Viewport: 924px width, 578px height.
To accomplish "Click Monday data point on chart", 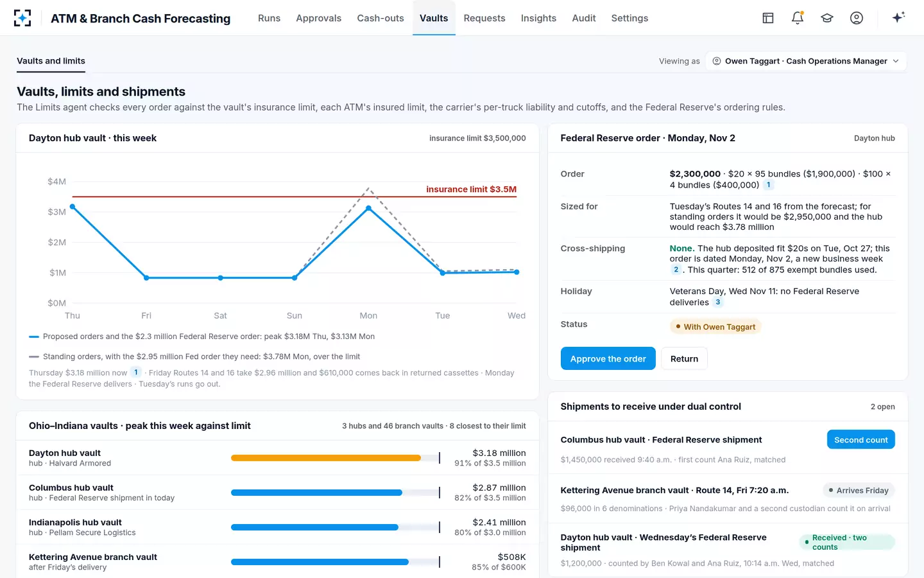I will (368, 208).
